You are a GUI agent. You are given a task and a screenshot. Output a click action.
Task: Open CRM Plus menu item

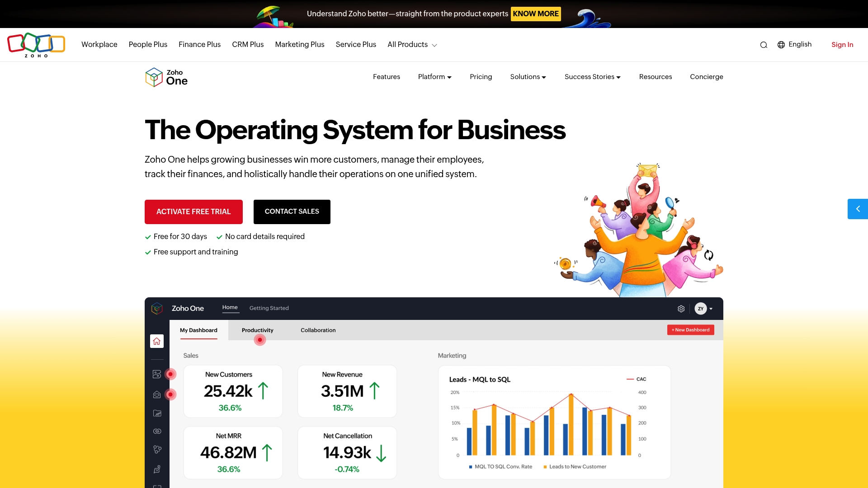click(248, 44)
